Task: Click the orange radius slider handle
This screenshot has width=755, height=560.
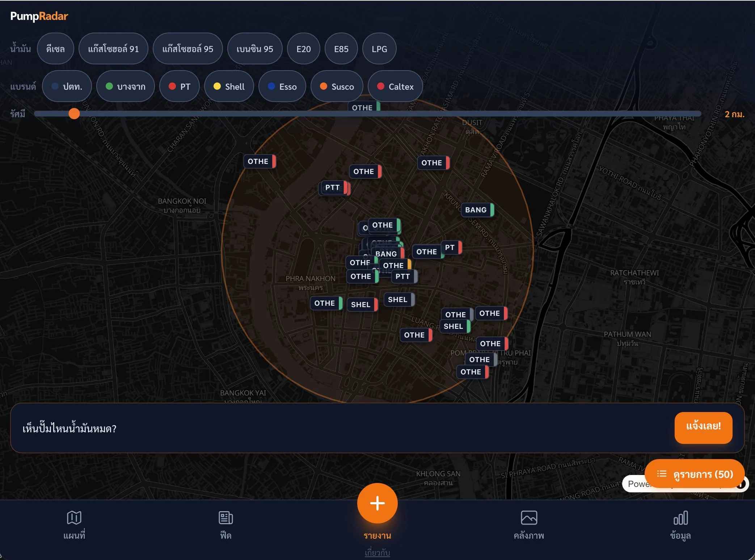Action: (x=74, y=114)
